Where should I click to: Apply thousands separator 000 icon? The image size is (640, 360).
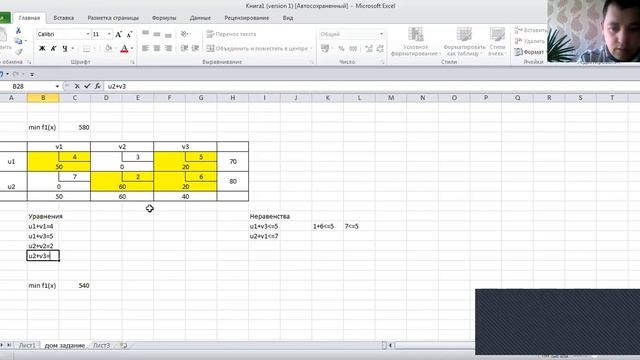[353, 49]
